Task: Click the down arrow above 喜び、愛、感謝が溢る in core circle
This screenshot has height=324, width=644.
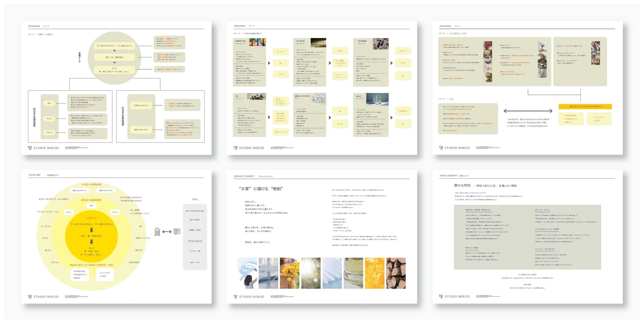Action: 91,230
